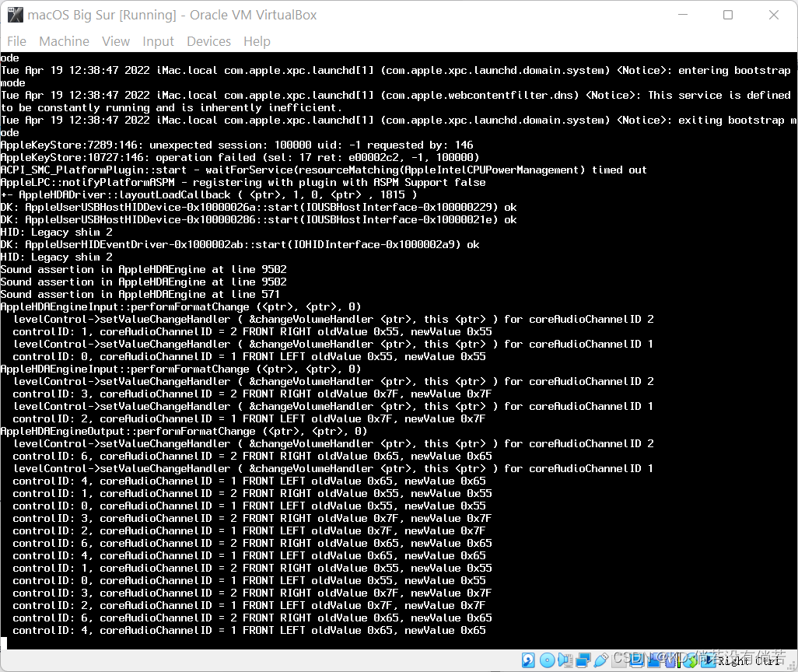Click the mouse integration green arrow icon
This screenshot has width=798, height=672.
click(691, 661)
